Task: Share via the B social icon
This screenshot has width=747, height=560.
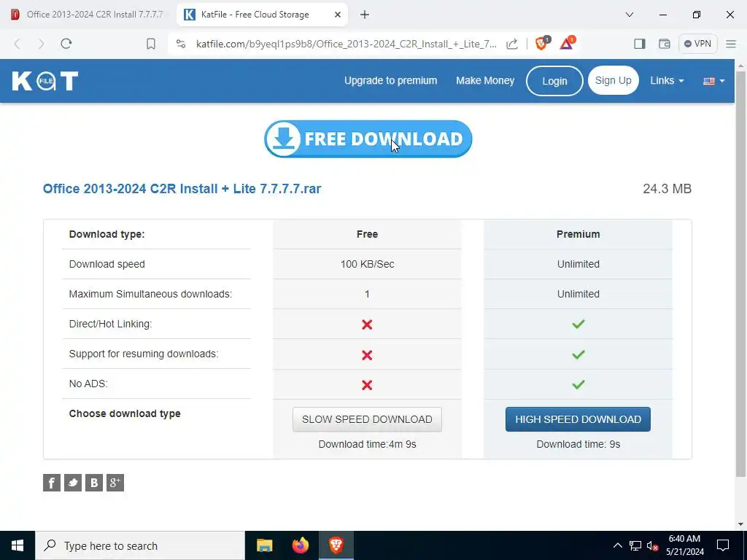Action: coord(94,483)
